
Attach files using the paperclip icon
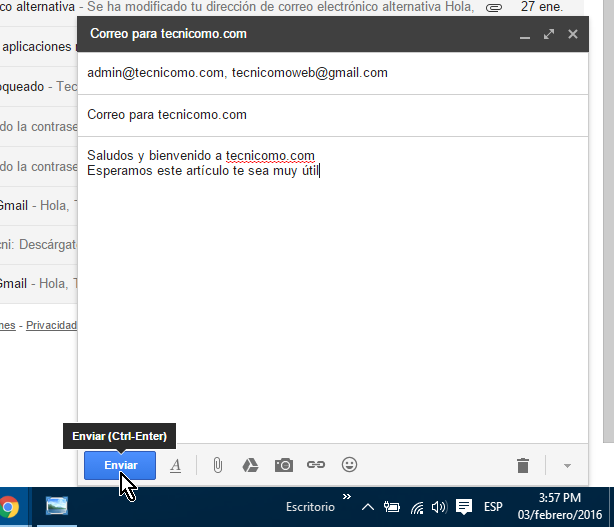218,465
